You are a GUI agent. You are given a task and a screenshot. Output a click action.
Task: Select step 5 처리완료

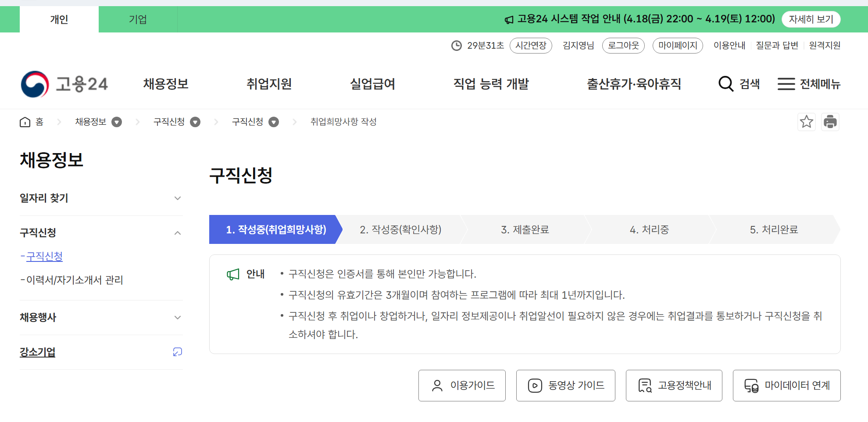774,229
